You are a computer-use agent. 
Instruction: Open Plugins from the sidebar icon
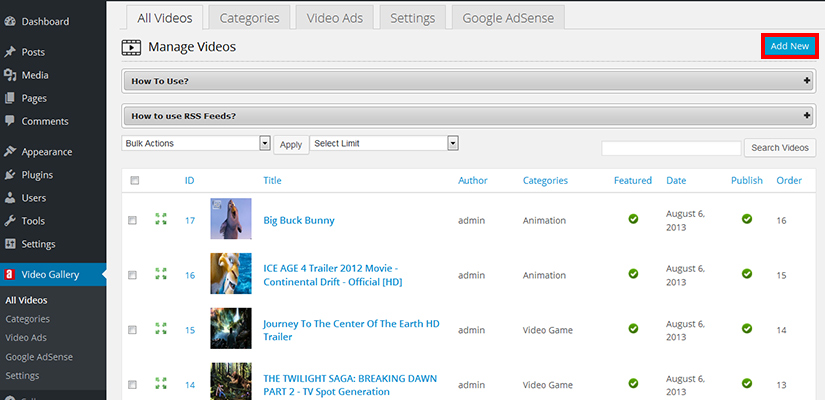point(10,175)
